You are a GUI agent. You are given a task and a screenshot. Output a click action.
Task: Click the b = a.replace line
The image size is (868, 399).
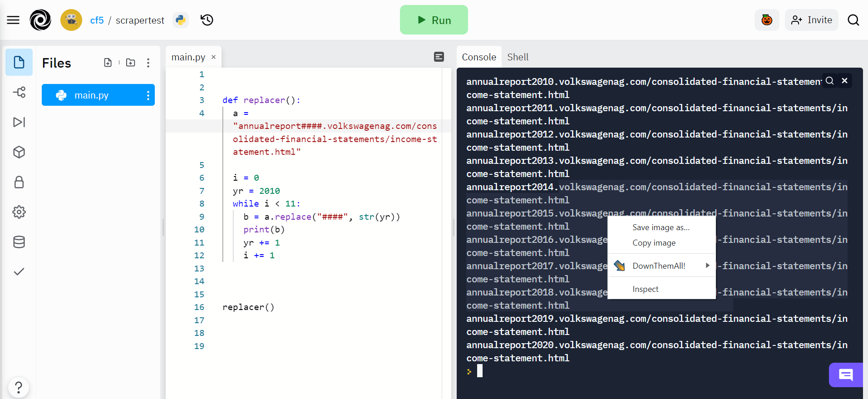(322, 217)
